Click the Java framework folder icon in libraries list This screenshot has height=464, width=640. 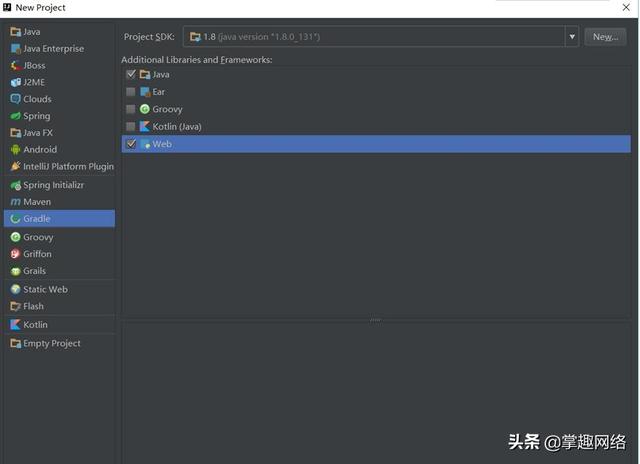pyautogui.click(x=145, y=74)
